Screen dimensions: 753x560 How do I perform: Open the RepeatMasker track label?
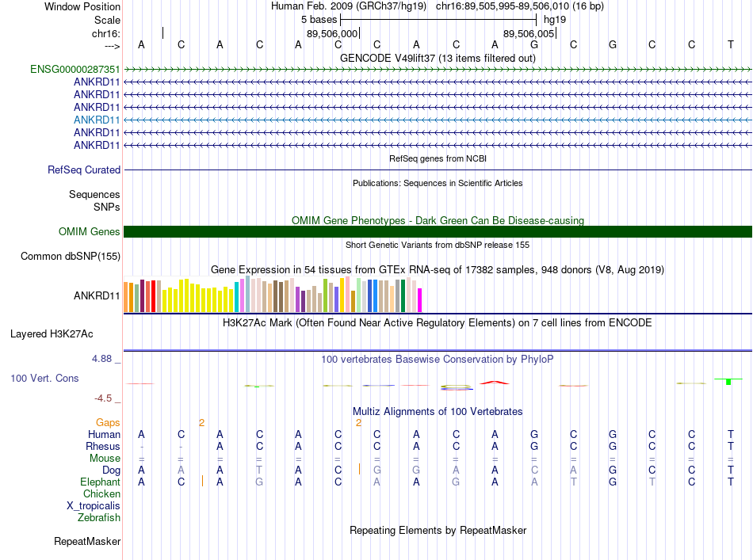tap(87, 541)
